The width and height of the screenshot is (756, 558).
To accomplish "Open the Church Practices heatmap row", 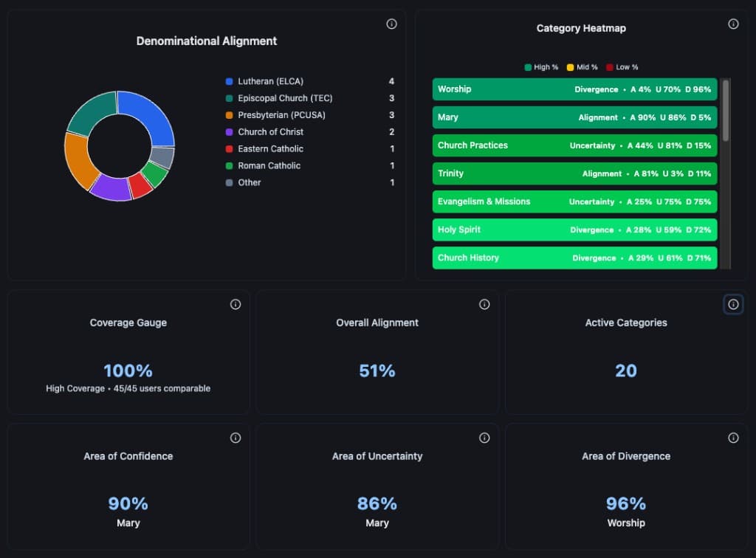I will (x=574, y=145).
